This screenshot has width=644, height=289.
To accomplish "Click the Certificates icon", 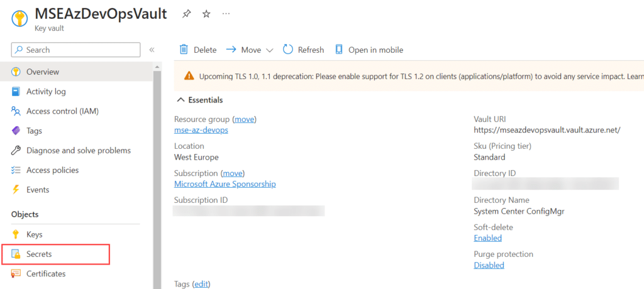I will tap(16, 274).
